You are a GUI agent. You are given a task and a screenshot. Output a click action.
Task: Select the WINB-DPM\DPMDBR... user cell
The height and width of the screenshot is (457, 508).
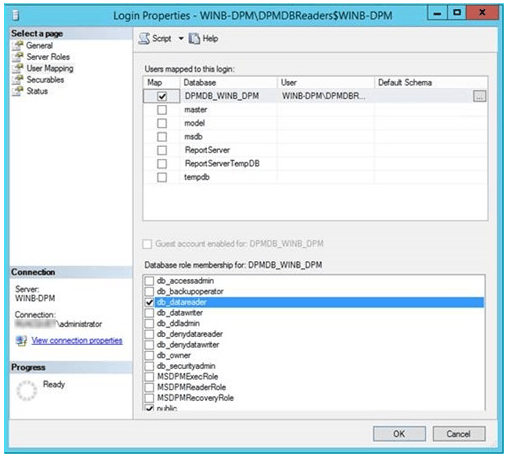pyautogui.click(x=326, y=96)
